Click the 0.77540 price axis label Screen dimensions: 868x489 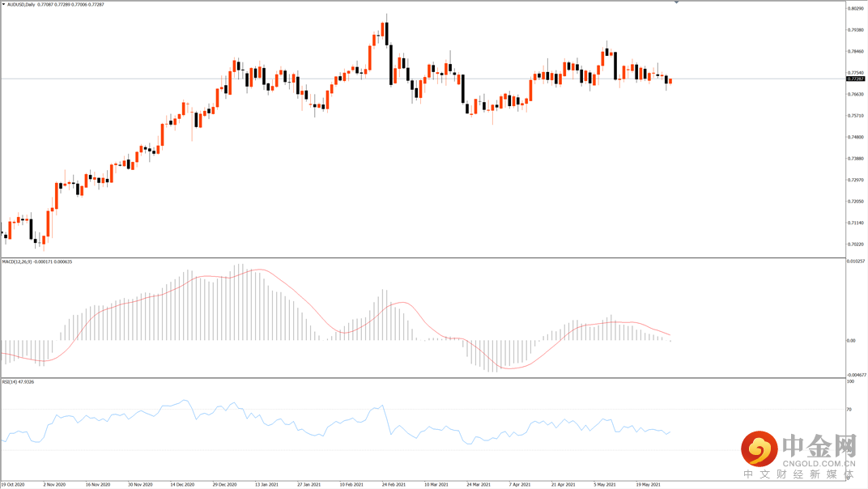[x=855, y=73]
